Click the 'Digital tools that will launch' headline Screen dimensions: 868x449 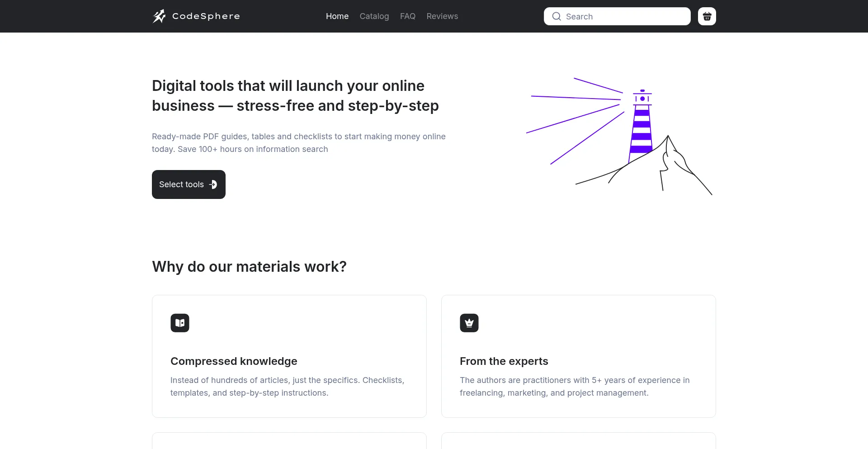pyautogui.click(x=295, y=96)
